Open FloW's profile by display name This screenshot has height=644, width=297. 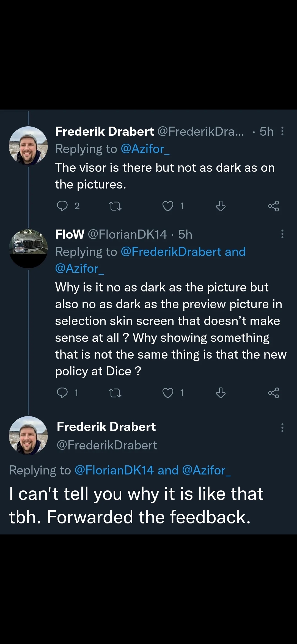(70, 234)
